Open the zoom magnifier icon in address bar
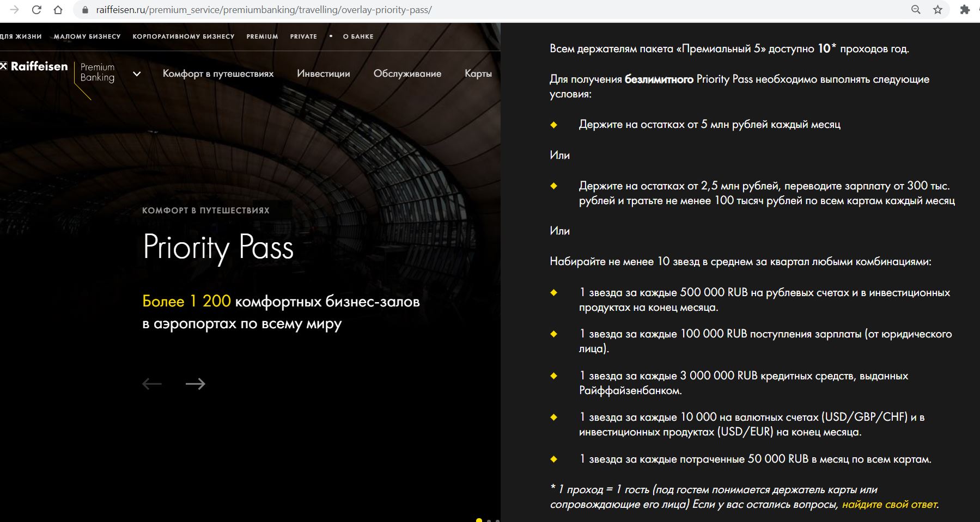The width and height of the screenshot is (980, 522). tap(916, 10)
